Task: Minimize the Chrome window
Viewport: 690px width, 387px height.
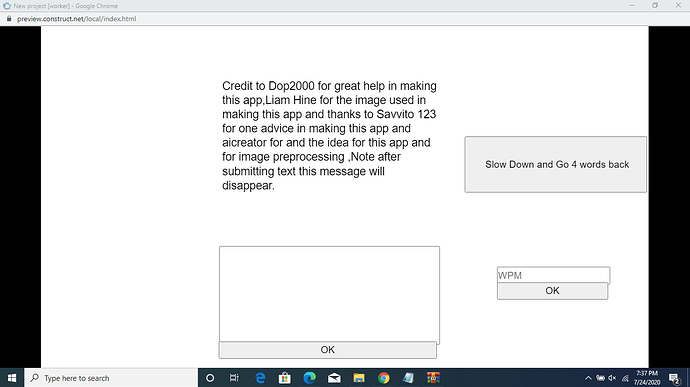Action: 632,5
